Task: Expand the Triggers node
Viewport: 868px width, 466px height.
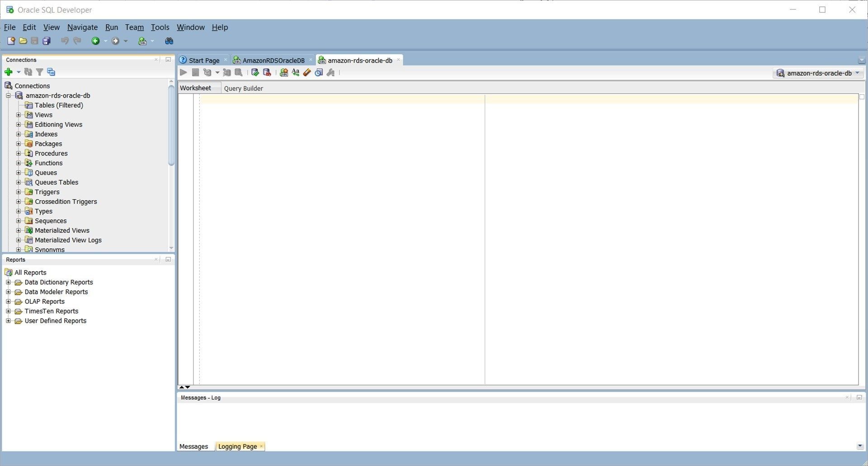Action: (19, 192)
